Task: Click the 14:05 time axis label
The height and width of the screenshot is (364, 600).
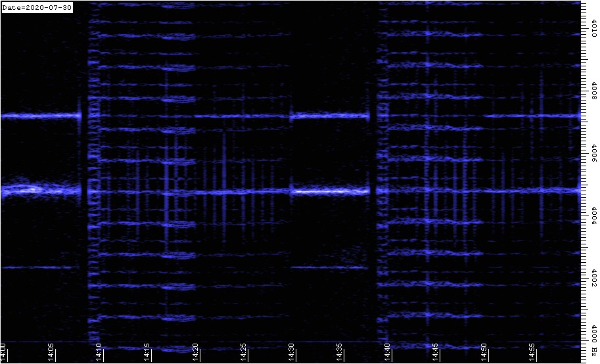Action: pyautogui.click(x=52, y=352)
